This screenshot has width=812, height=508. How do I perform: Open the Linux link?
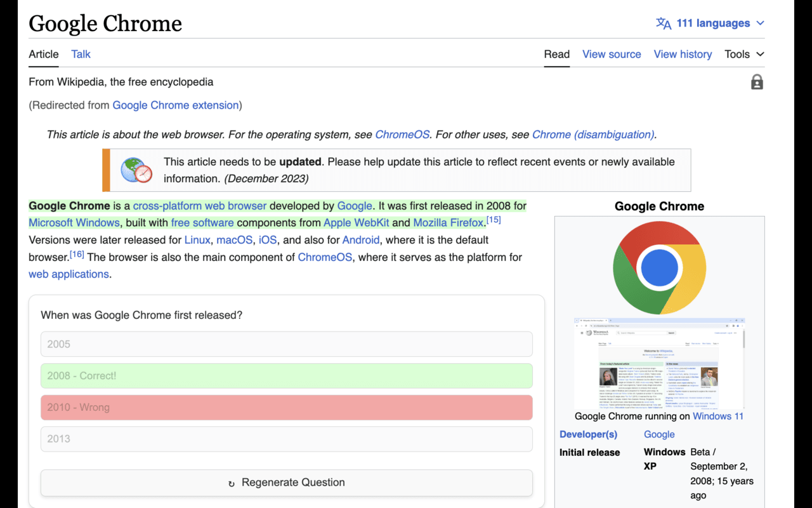tap(197, 240)
